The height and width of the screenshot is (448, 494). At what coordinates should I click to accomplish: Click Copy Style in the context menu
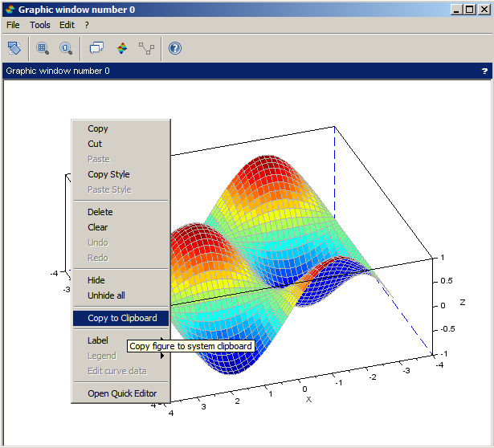click(108, 174)
